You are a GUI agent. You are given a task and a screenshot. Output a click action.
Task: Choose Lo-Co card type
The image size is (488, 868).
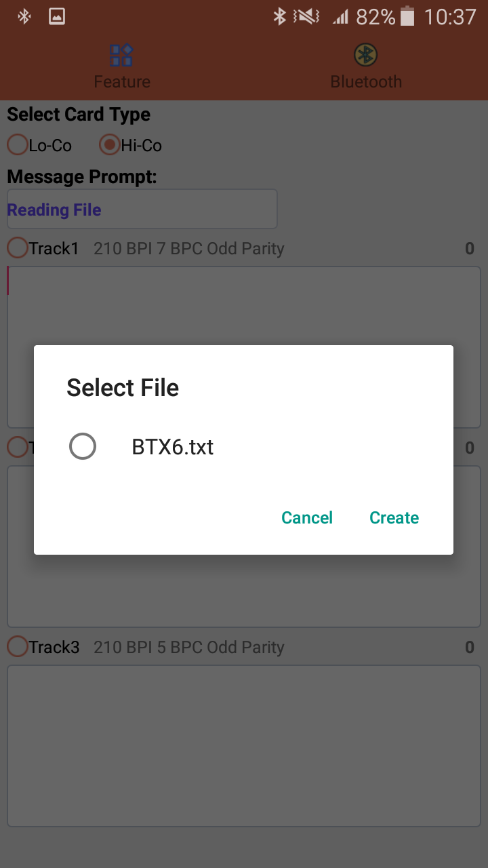(18, 145)
